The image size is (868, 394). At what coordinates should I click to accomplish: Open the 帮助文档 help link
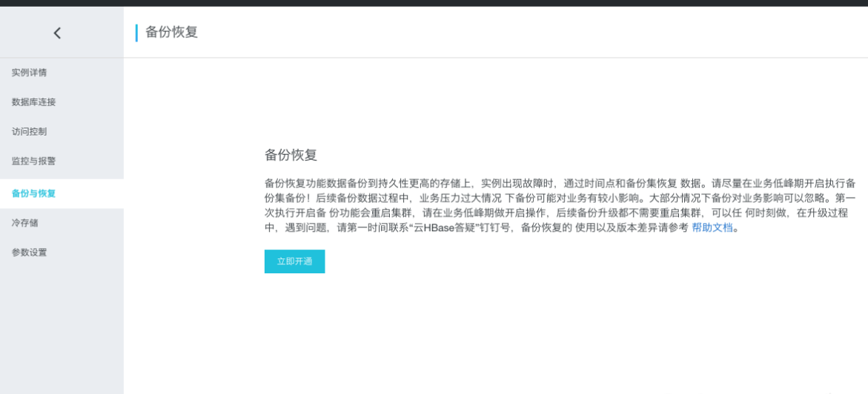pyautogui.click(x=712, y=228)
